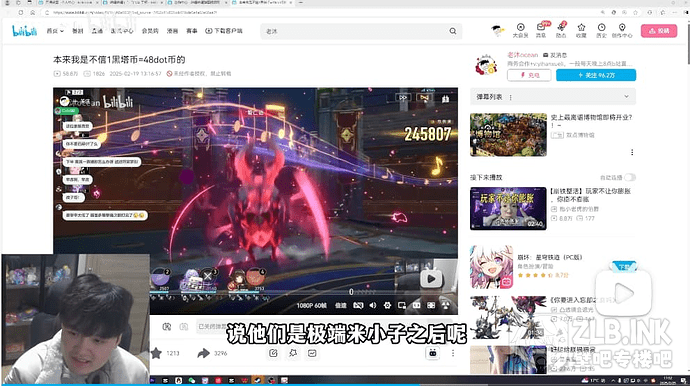Expand the 首页 dropdown in nav

(55, 31)
